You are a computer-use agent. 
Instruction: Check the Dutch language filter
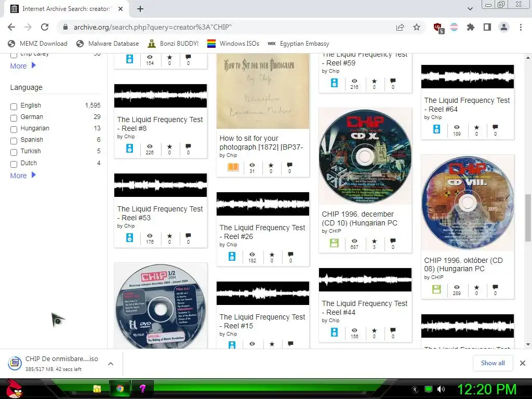point(14,164)
